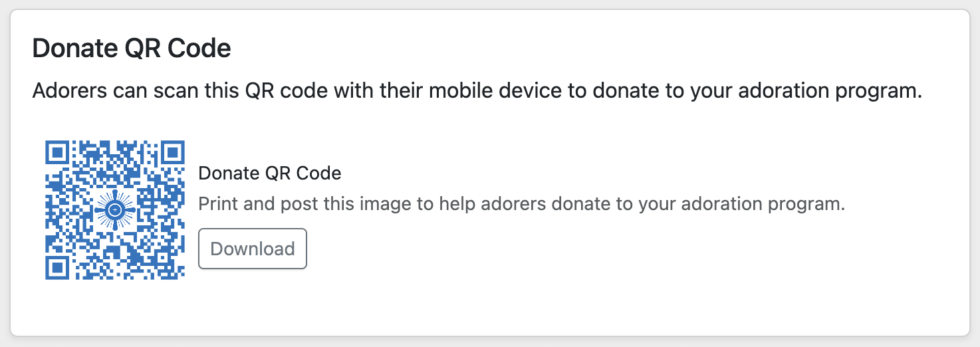Click the QR code's bottom-left finder square
980x347 pixels.
(57, 268)
